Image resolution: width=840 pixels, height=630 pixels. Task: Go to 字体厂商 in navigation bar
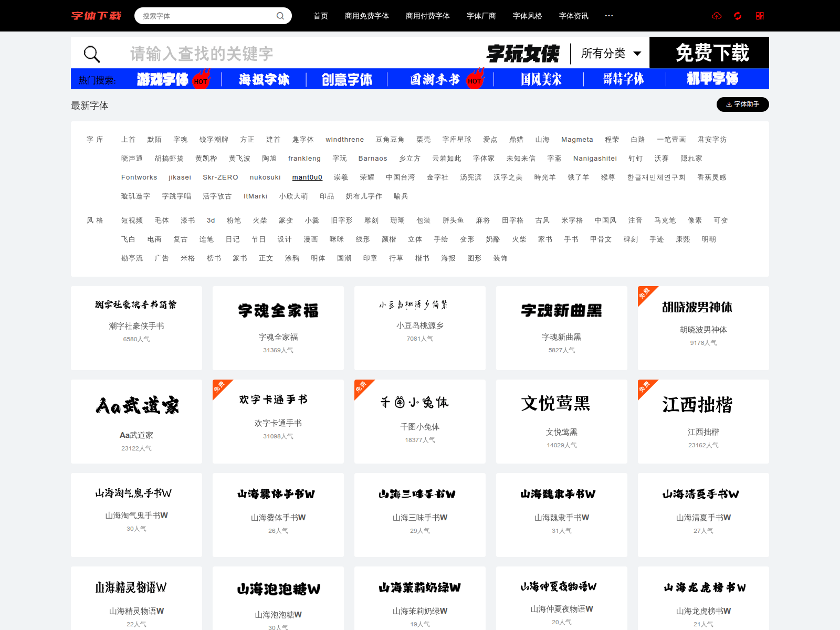481,16
